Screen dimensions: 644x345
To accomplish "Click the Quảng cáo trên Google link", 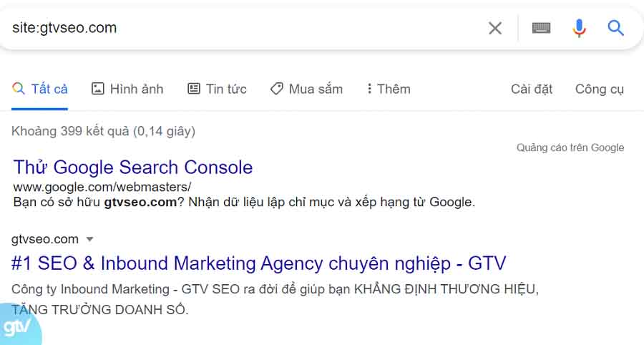I will [570, 147].
